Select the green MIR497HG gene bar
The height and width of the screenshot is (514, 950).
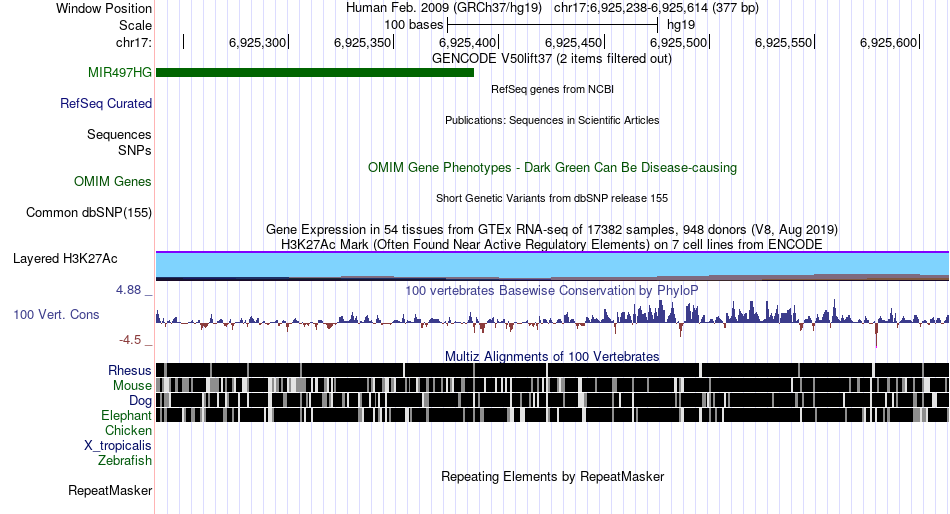pos(315,73)
